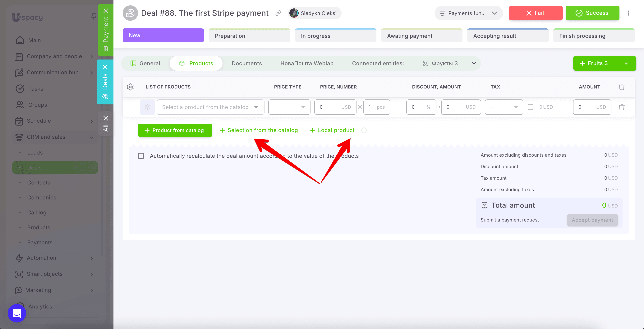Collapse CRM and sales section
644x329 pixels.
click(91, 137)
